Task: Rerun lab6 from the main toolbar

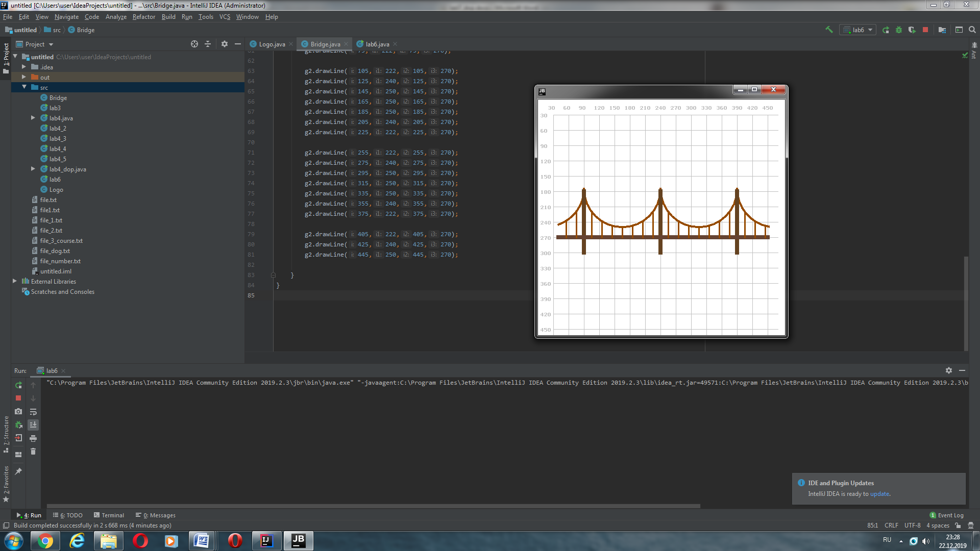Action: click(x=886, y=30)
